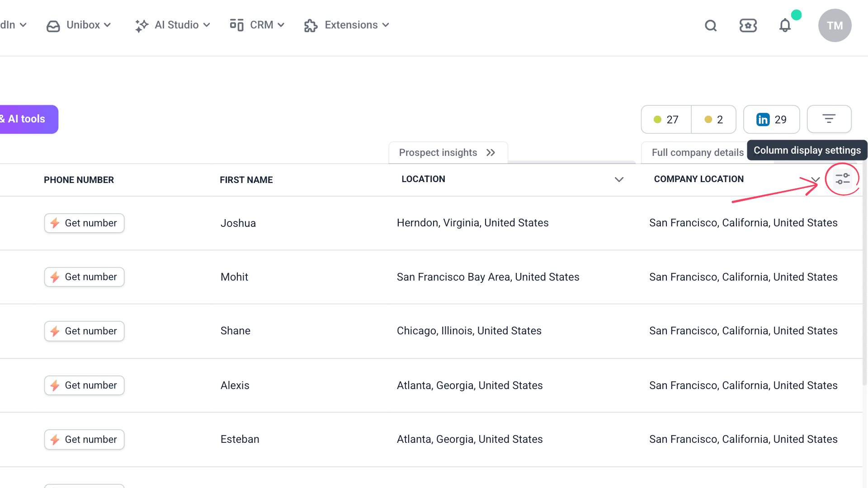This screenshot has height=488, width=868.
Task: Open the Unibox menu
Action: (x=79, y=25)
